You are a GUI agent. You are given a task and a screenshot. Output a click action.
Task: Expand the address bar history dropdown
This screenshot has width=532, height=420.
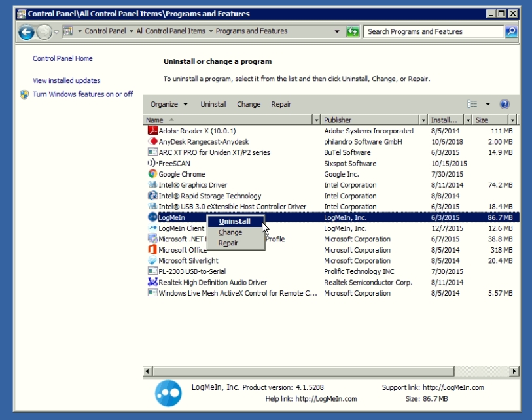pyautogui.click(x=337, y=31)
